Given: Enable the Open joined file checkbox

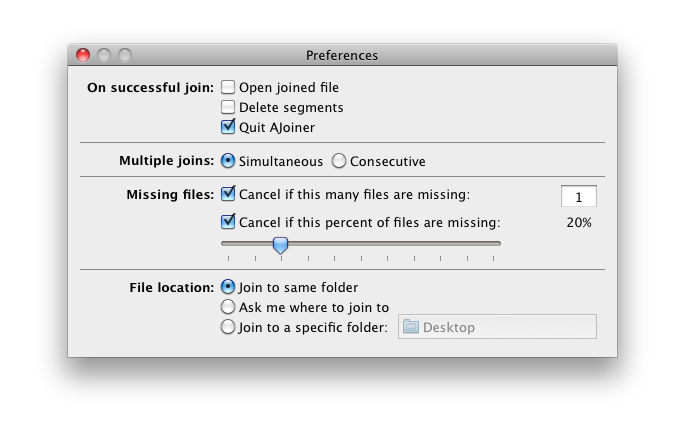Looking at the screenshot, I should pos(228,87).
